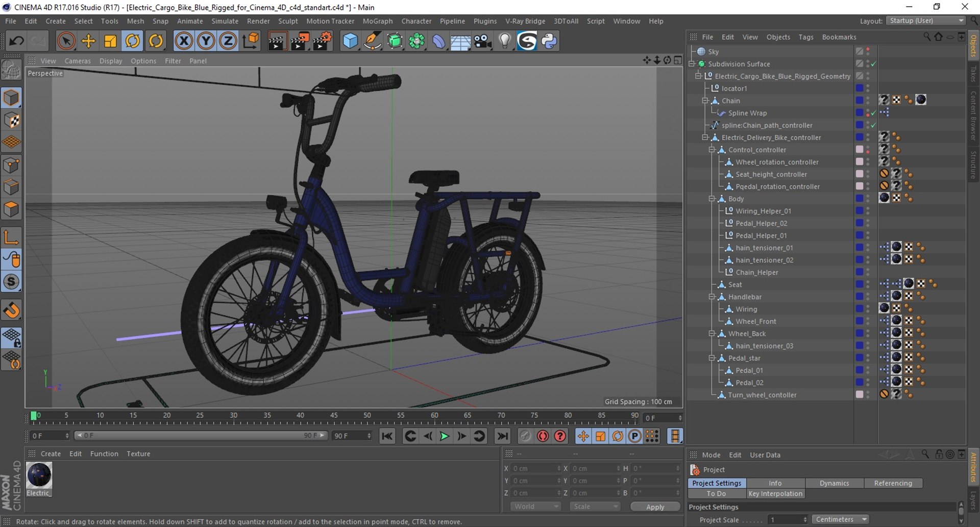Click Play Forwards button
This screenshot has width=980, height=527.
pyautogui.click(x=445, y=436)
